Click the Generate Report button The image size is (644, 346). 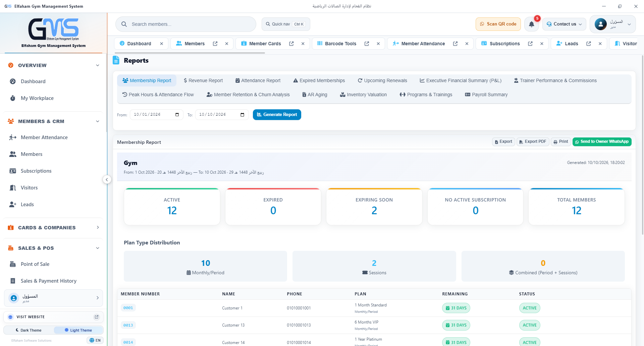click(277, 115)
